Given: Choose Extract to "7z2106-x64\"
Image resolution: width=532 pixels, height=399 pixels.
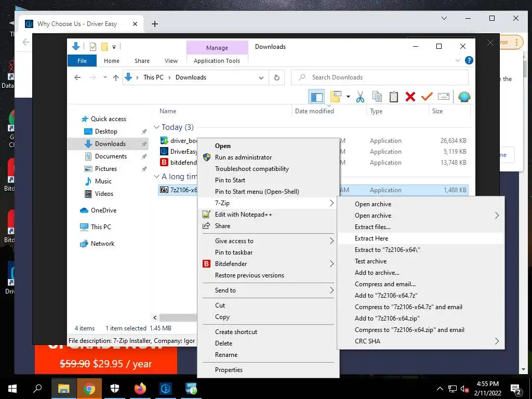Looking at the screenshot, I should tap(421, 250).
